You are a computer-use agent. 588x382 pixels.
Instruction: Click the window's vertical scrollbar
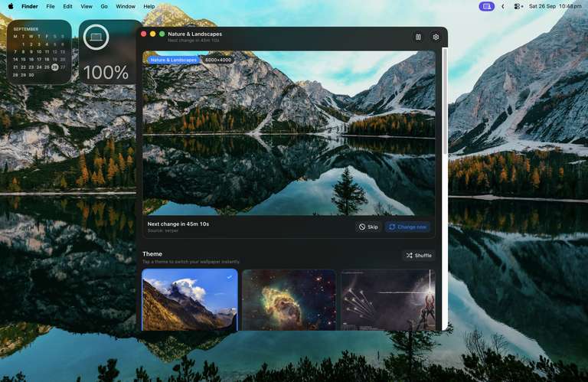click(445, 101)
